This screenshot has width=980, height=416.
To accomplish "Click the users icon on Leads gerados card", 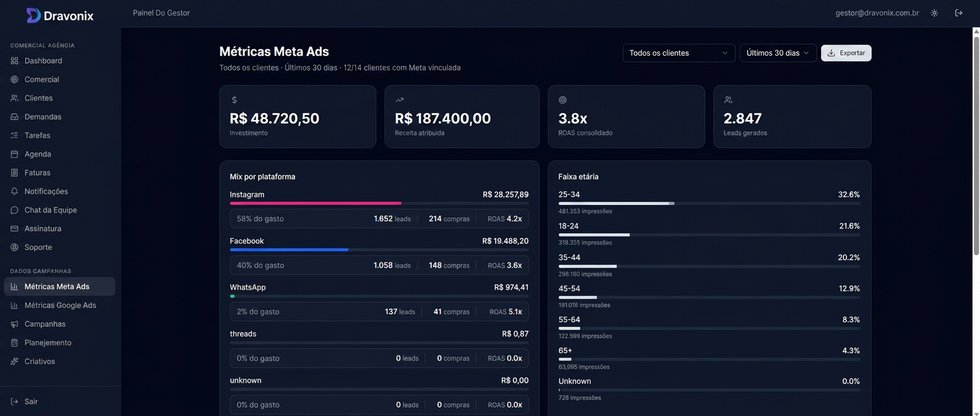I will coord(728,100).
